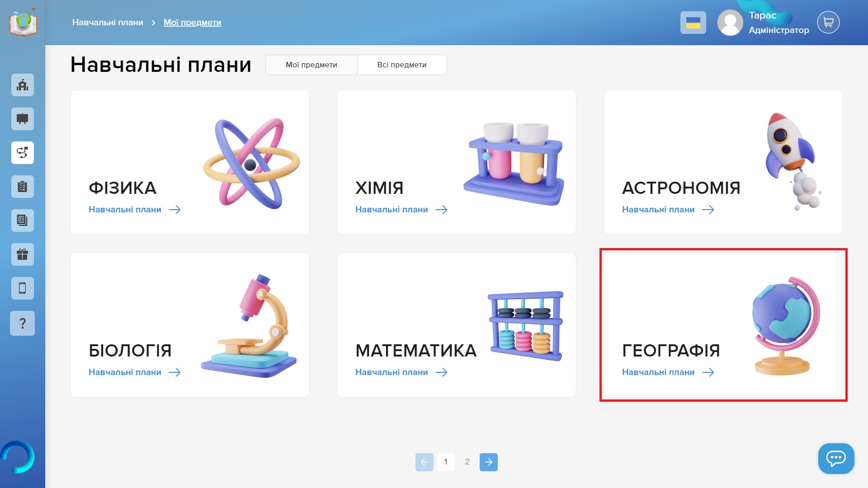Viewport: 868px width, 488px height.
Task: Click the ГЕОГРАФІЯ globe image
Action: 786,326
